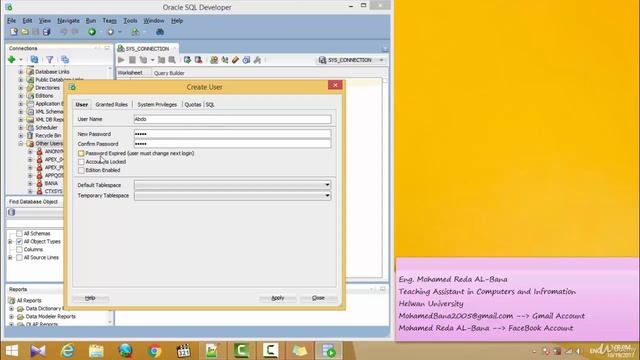Screen dimensions: 640x360
Task: Click the green Back navigation icon
Action: tap(92, 32)
